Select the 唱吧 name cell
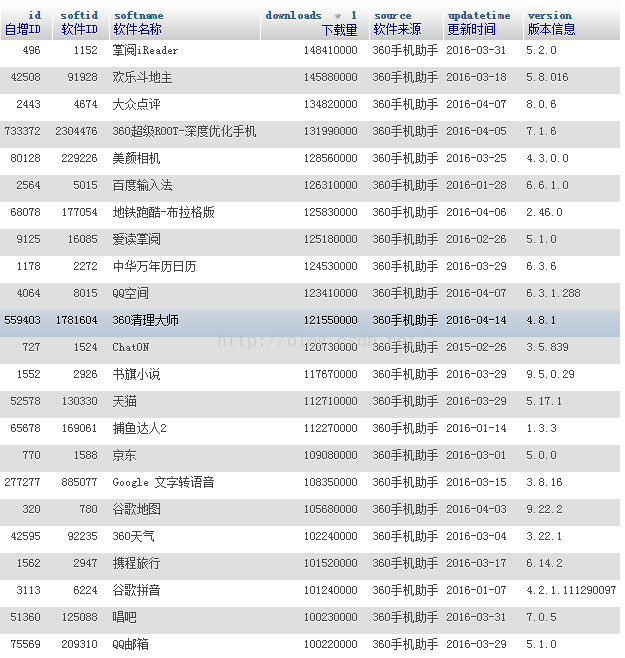 [x=124, y=617]
